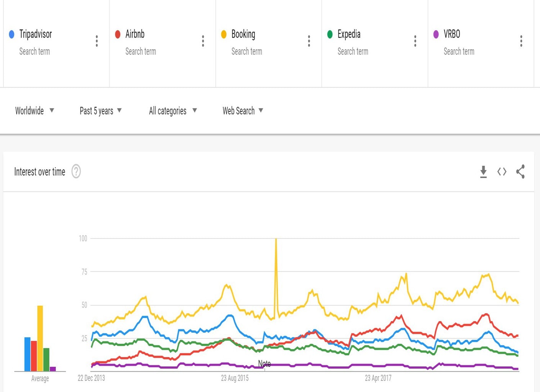Click the Note marker on the chart

tap(264, 364)
